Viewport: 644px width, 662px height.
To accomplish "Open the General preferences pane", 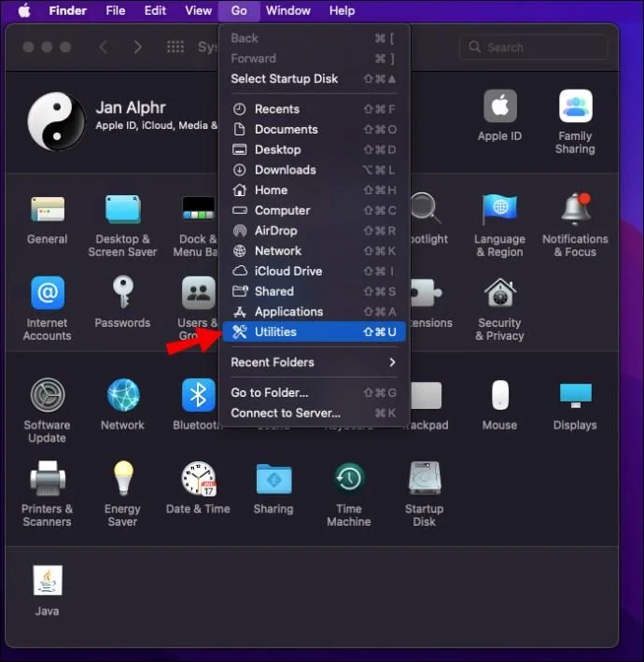I will coord(48,220).
